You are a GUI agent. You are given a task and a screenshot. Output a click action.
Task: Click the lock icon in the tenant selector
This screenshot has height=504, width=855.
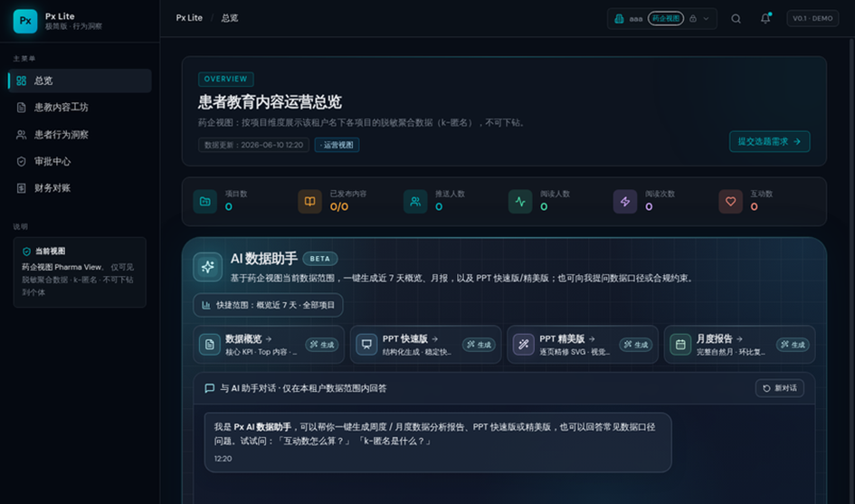click(x=692, y=18)
